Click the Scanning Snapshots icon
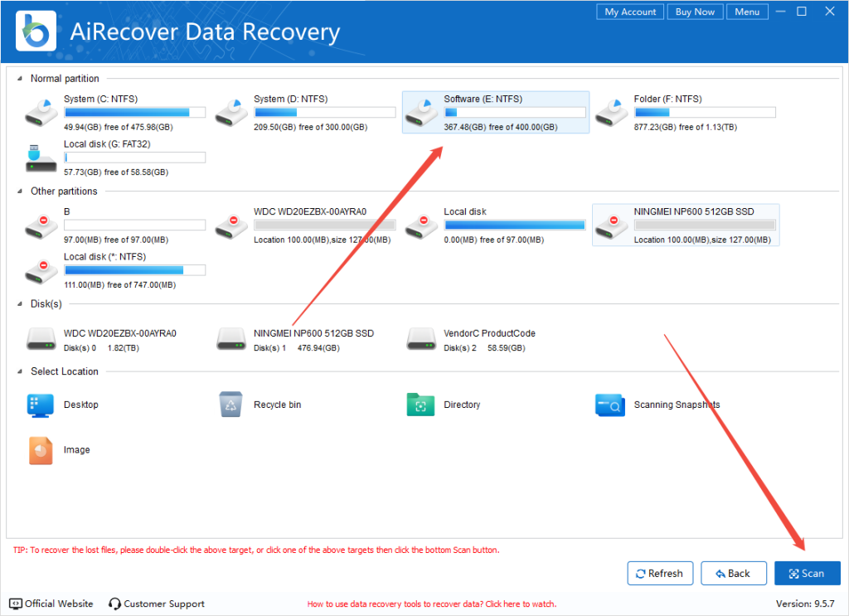Screen dimensions: 849x616 coord(611,405)
